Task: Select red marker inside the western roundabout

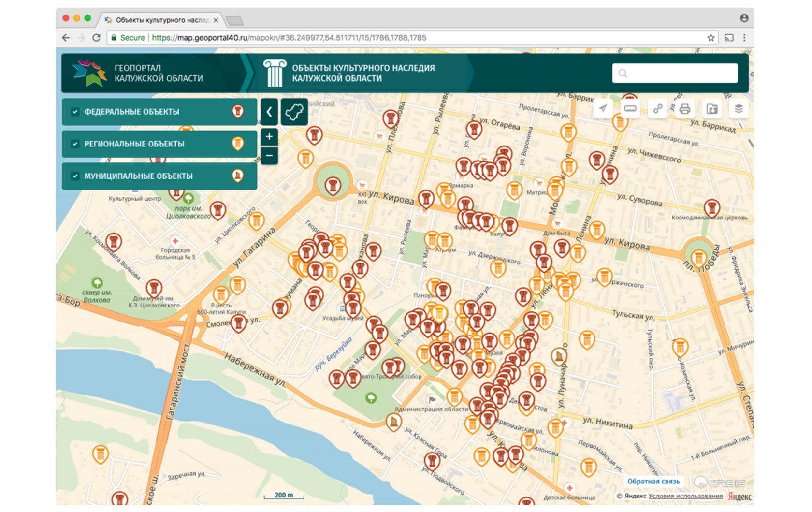Action: click(333, 186)
